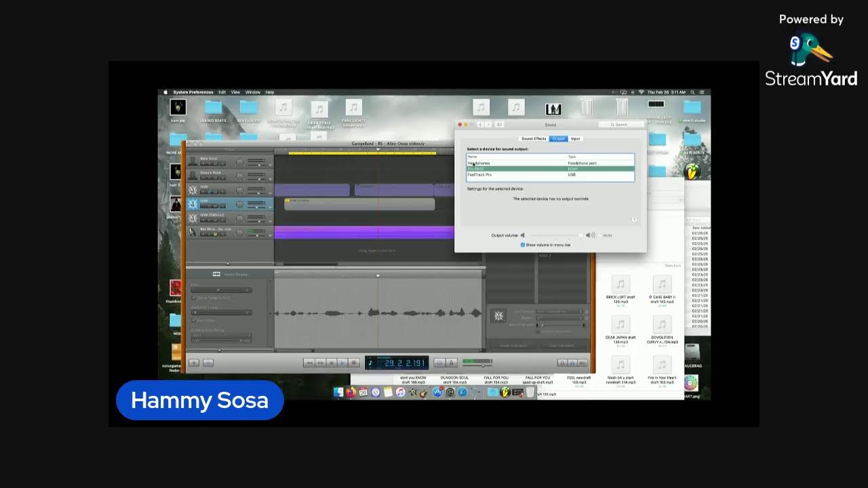Select DEAR JAPAN draft 136.mp3 file
This screenshot has height=488, width=868.
[x=620, y=325]
